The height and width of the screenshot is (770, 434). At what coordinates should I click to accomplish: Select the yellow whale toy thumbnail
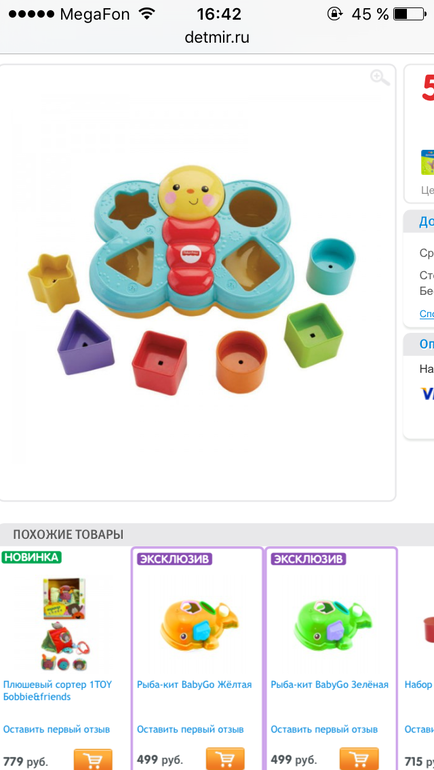tap(200, 624)
